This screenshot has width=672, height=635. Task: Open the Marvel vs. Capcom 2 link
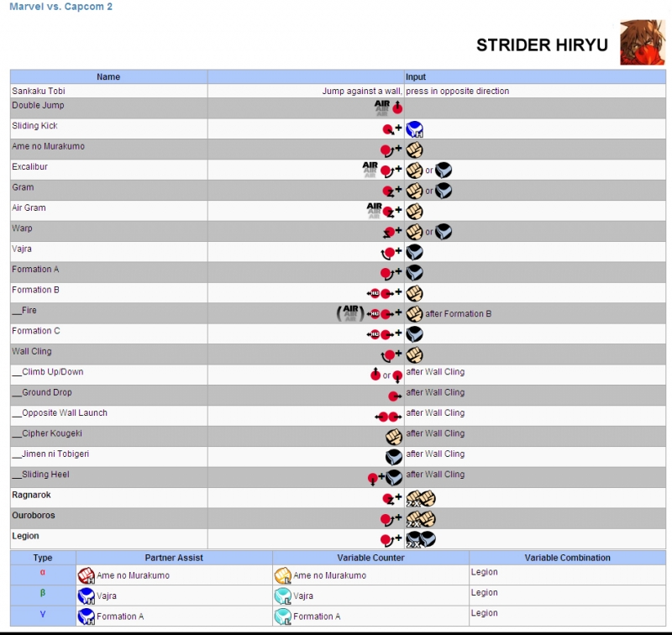click(x=60, y=7)
